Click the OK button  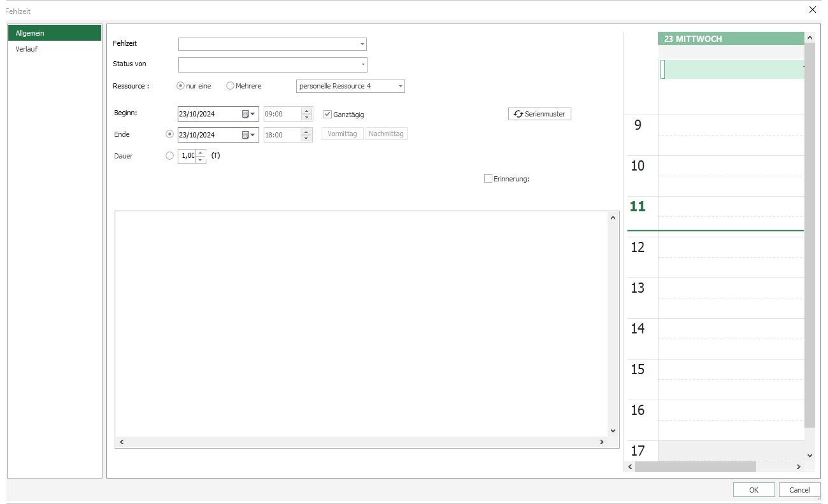pyautogui.click(x=753, y=490)
